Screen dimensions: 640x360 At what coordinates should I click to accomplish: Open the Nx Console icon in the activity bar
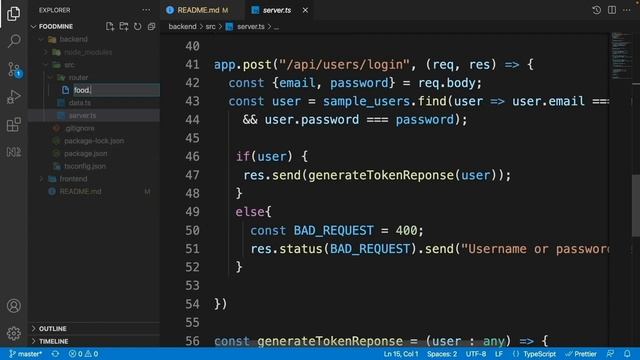click(x=13, y=152)
